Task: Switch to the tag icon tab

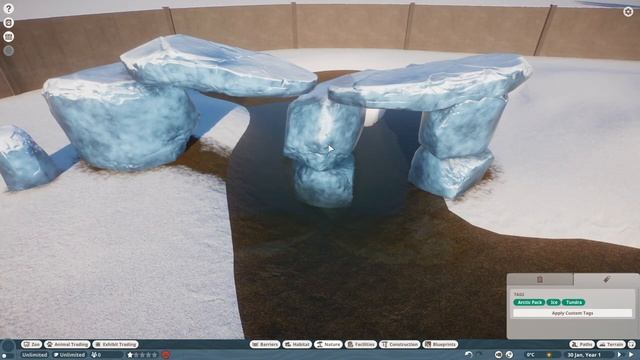Action: (x=607, y=280)
